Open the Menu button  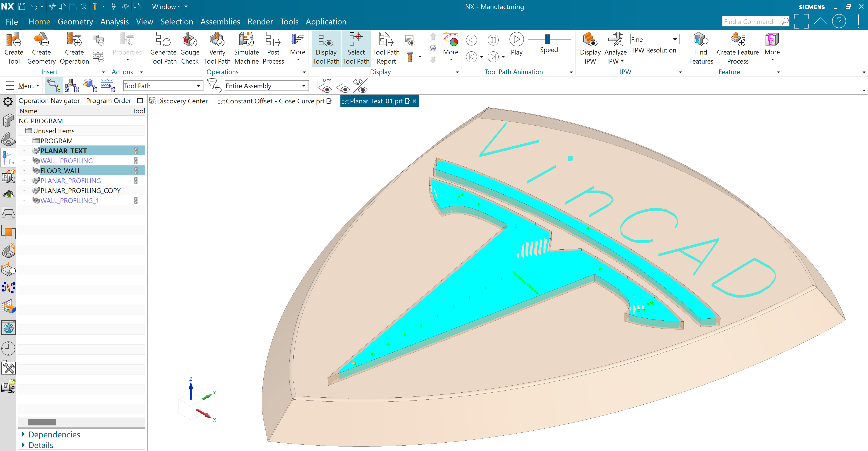pos(28,86)
